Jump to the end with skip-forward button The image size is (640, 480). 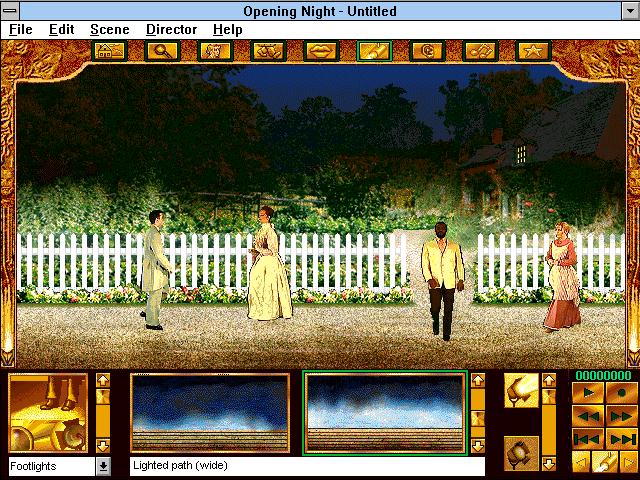(622, 439)
